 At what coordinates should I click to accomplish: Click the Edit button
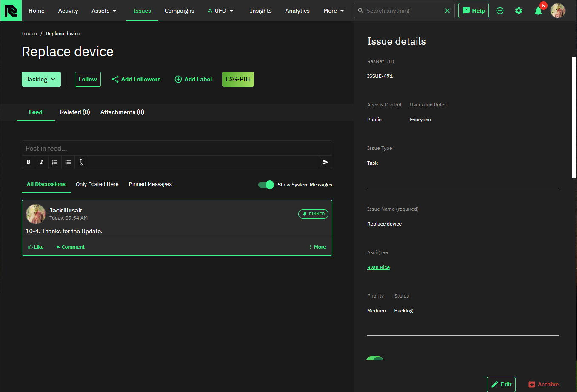tap(501, 384)
